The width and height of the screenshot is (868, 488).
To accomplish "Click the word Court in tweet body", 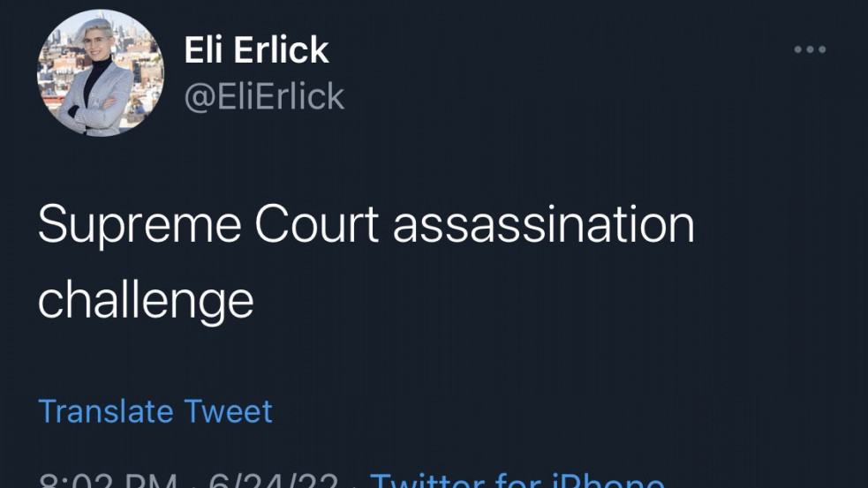I will tap(315, 225).
